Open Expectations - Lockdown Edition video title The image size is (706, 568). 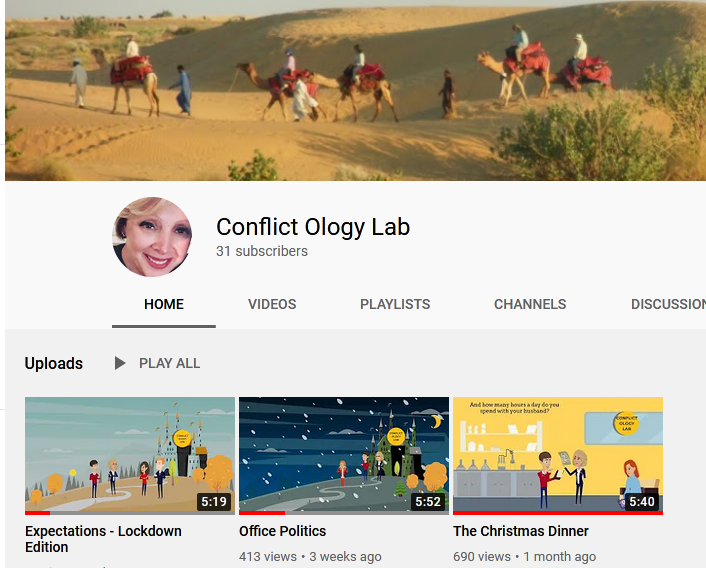pyautogui.click(x=103, y=539)
